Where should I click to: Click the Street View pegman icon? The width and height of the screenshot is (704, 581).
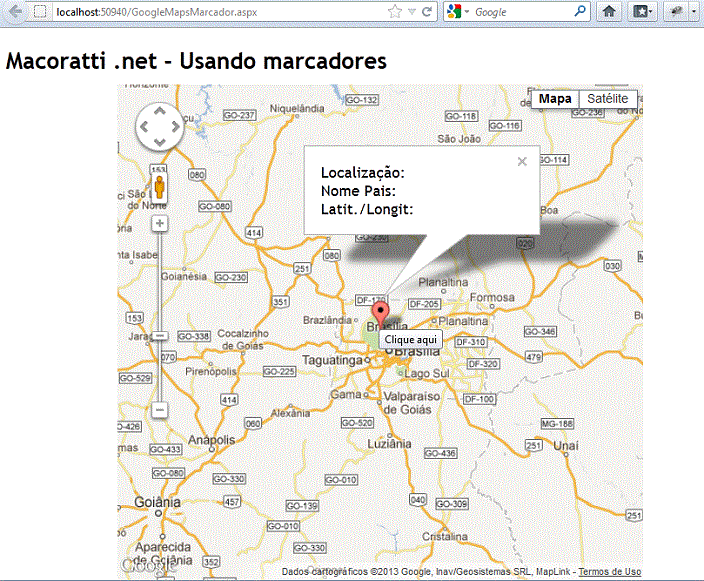[x=160, y=187]
